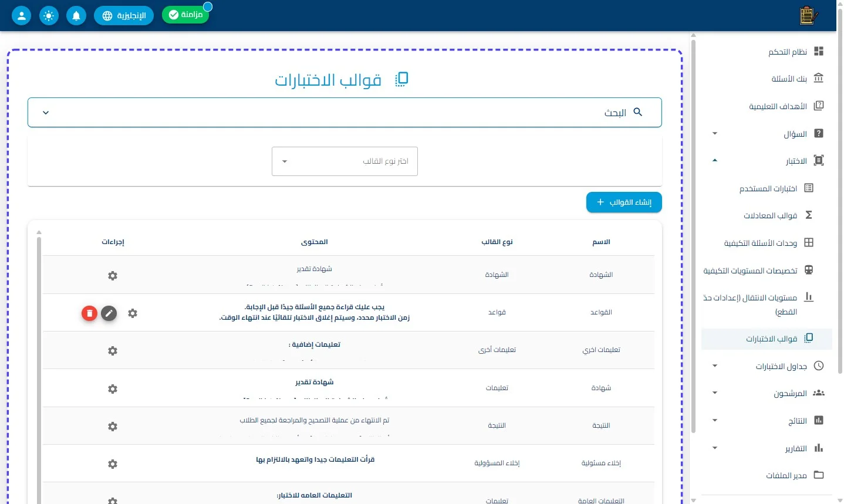Click the app logo in header
Viewport: 844px width, 504px height.
pos(809,16)
